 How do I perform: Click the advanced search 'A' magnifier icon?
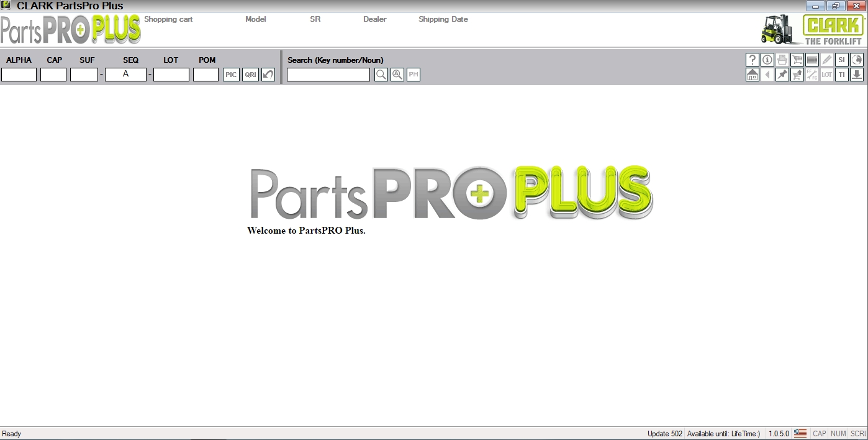(x=397, y=75)
